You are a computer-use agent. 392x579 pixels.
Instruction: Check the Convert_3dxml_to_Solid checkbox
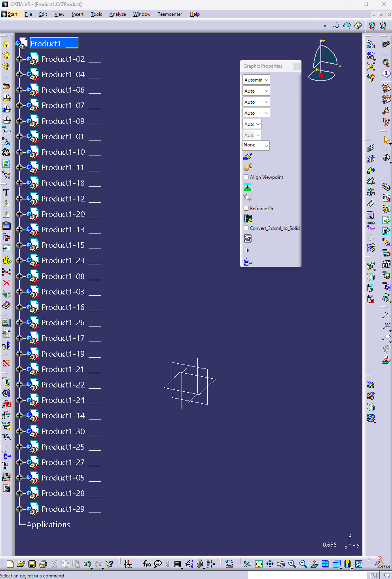coord(246,228)
